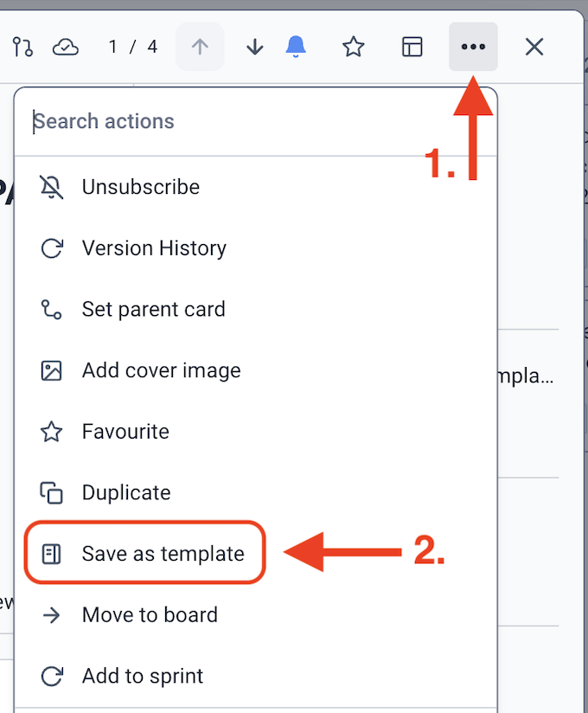Click the git branch icon in the toolbar
Viewport: 588px width, 713px height.
coord(22,47)
